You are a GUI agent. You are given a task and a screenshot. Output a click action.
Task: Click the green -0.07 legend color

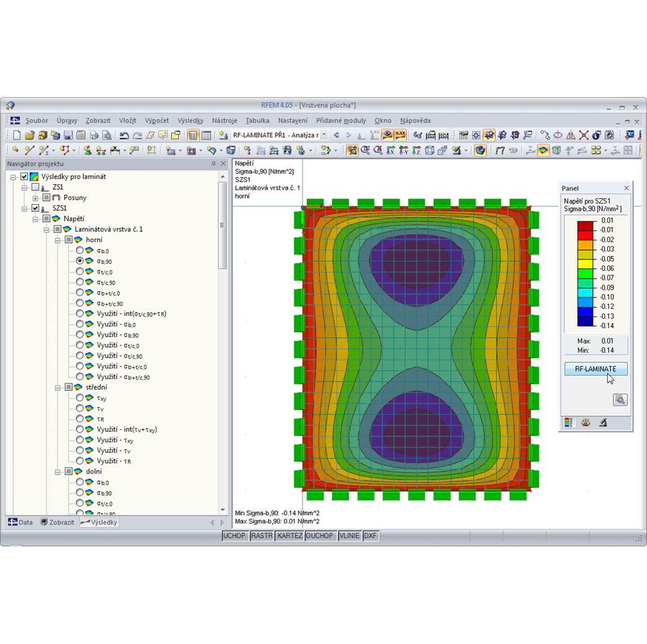point(585,273)
